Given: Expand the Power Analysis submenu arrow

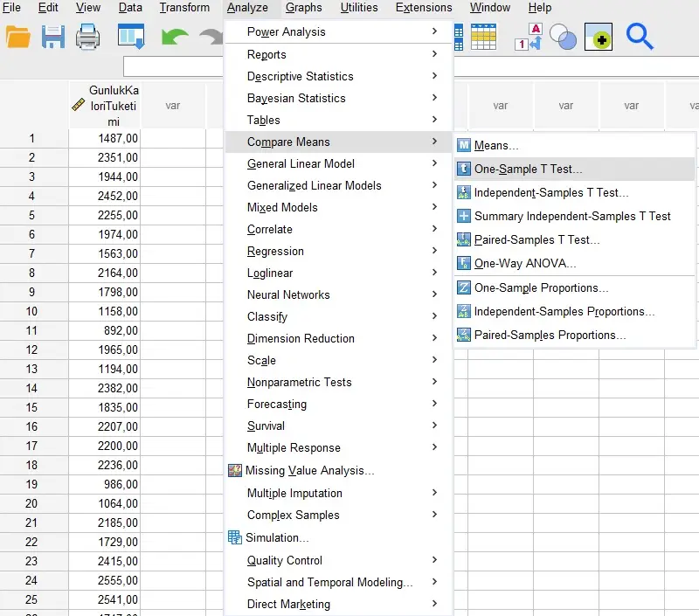Looking at the screenshot, I should pos(434,31).
